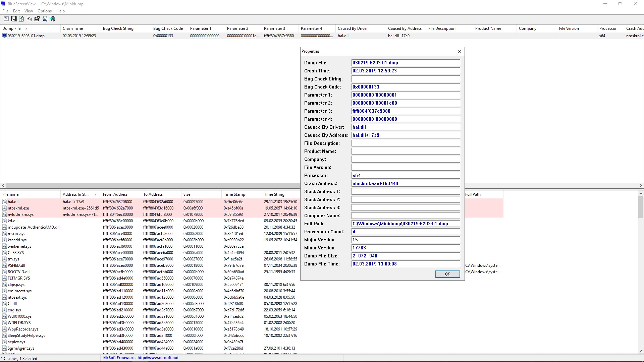Click the Crash Time field in Properties
Viewport: 644px width, 362px height.
click(406, 71)
